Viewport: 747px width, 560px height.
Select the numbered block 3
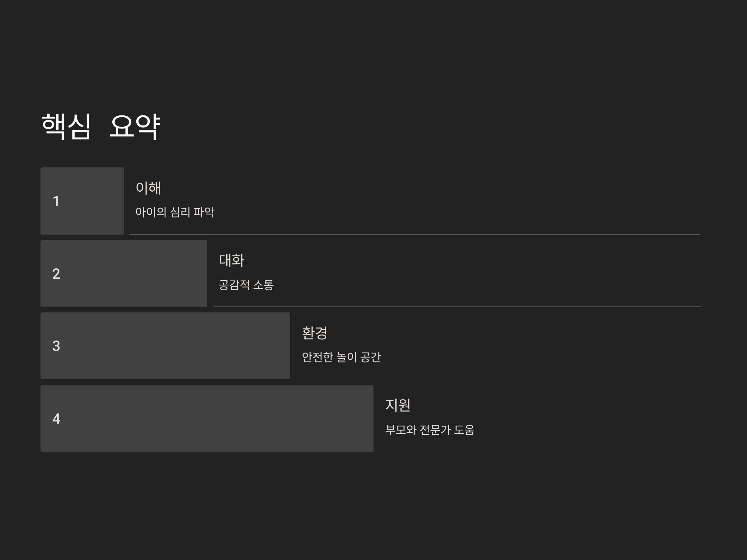coord(165,346)
